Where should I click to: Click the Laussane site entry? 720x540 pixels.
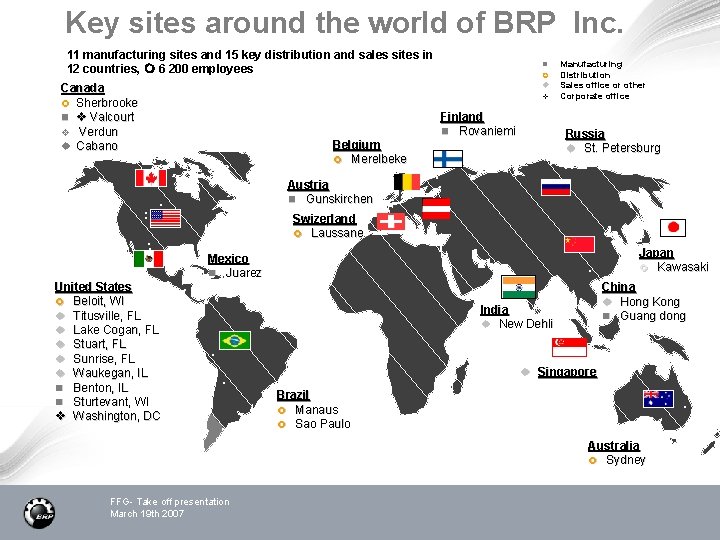[337, 233]
